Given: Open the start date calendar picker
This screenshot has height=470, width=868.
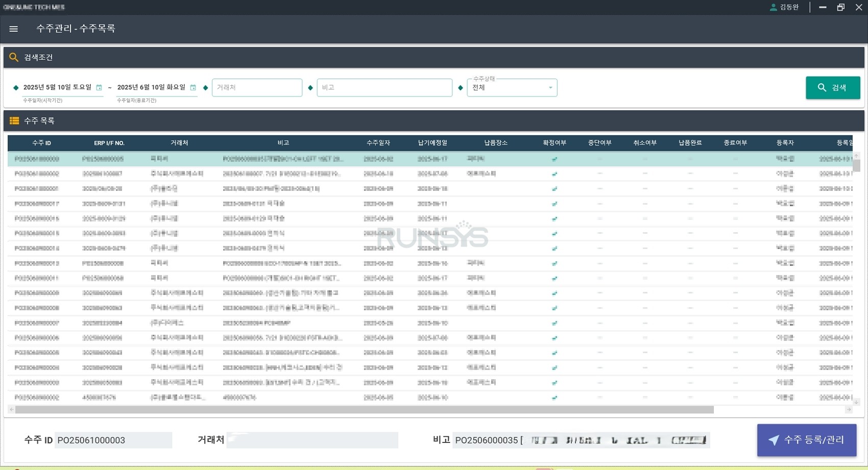Looking at the screenshot, I should pyautogui.click(x=99, y=88).
